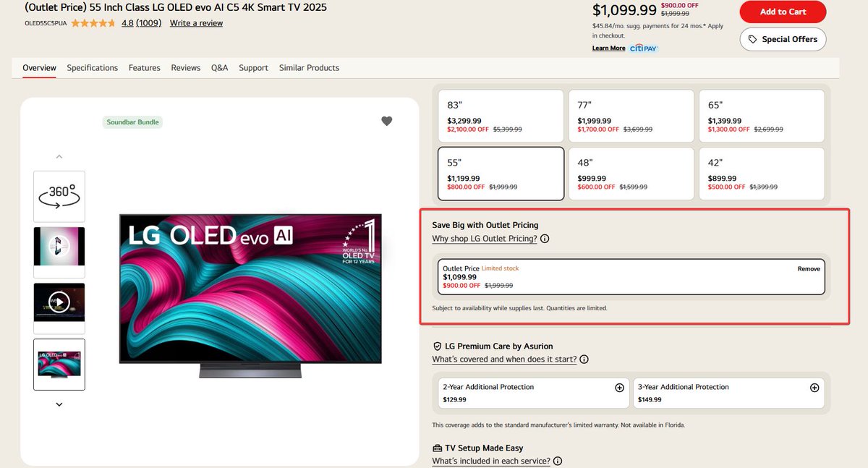Viewport: 868px width, 468px height.
Task: Click the Save Big with Outlet Pricing heading
Action: tap(485, 225)
